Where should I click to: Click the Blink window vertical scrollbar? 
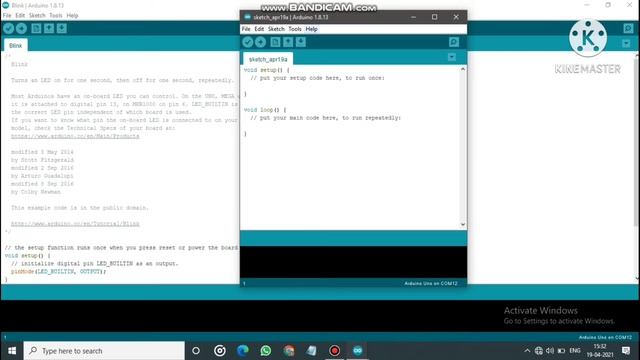[x=637, y=141]
